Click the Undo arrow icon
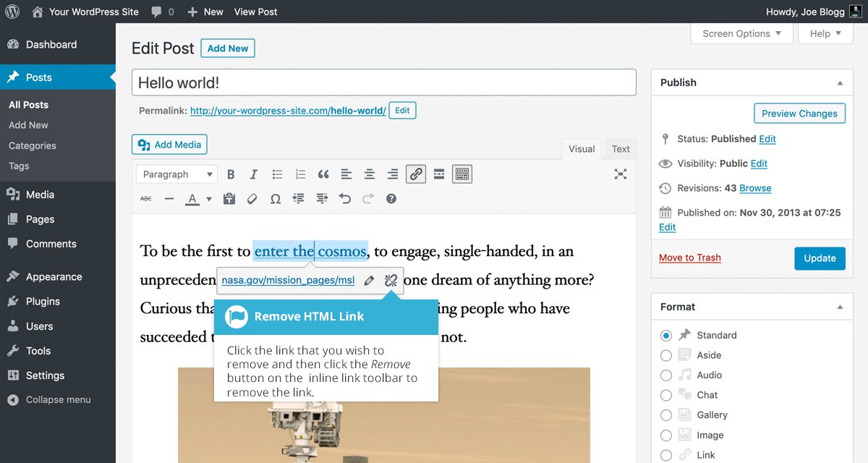The image size is (868, 463). (x=345, y=199)
